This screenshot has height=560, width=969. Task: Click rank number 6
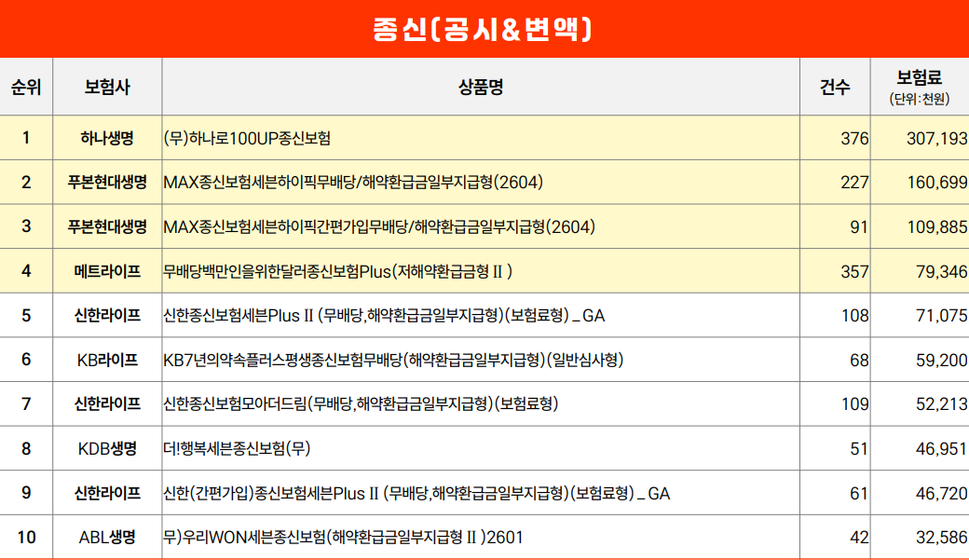tap(26, 361)
